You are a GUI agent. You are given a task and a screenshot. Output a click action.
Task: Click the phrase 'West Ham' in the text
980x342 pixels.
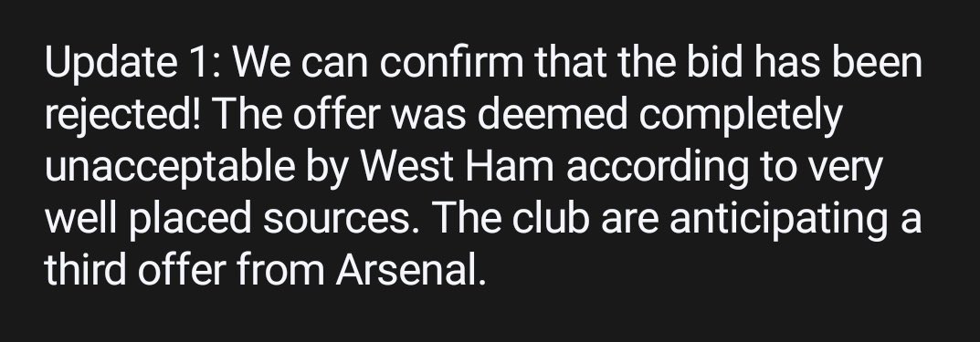(x=458, y=167)
